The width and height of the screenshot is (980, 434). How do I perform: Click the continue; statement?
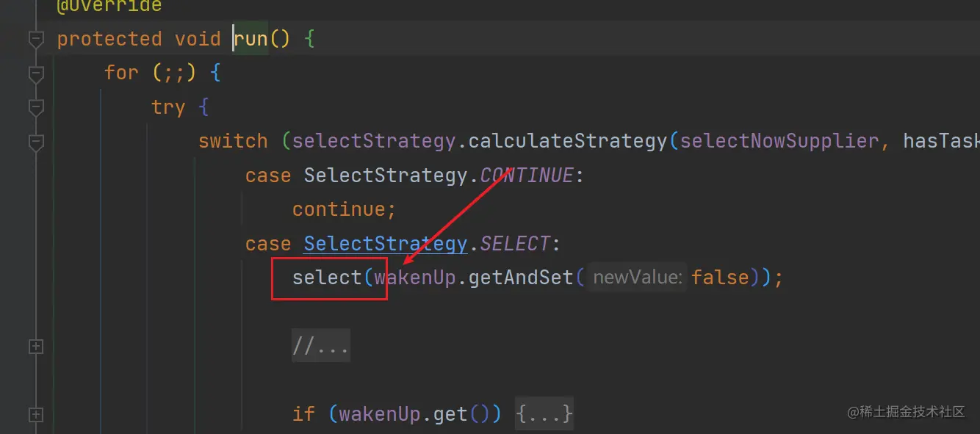coord(344,209)
